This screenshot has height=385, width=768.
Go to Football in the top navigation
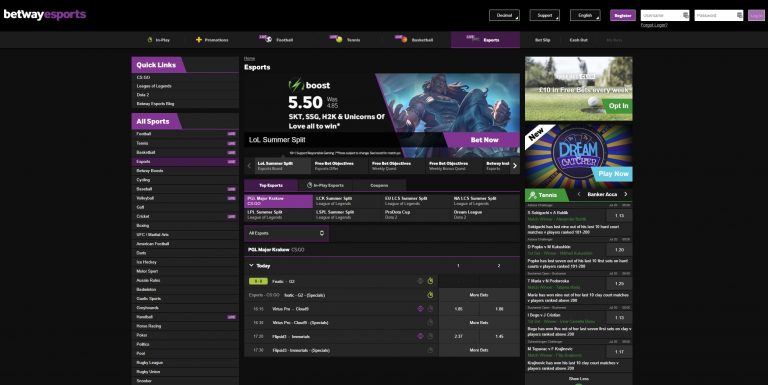[x=276, y=40]
